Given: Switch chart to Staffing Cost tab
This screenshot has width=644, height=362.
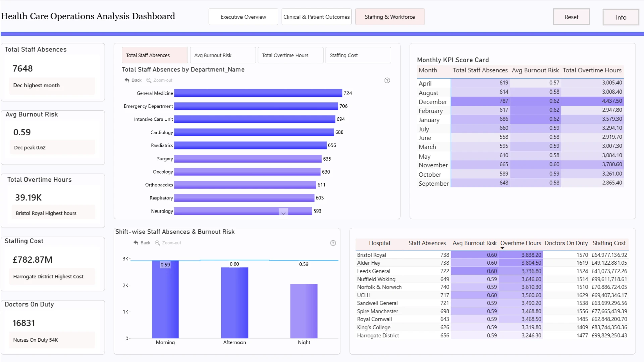Looking at the screenshot, I should [358, 55].
